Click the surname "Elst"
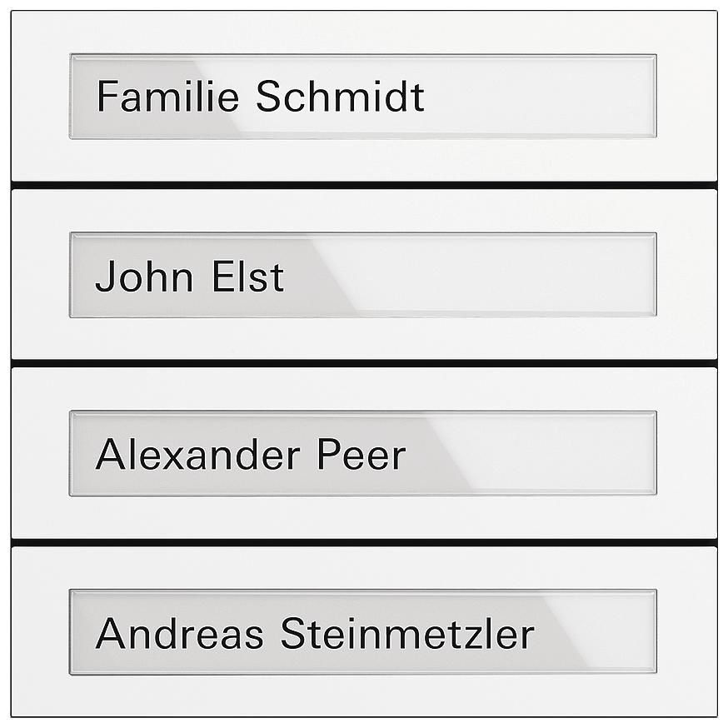This screenshot has height=728, width=728. coord(247,276)
